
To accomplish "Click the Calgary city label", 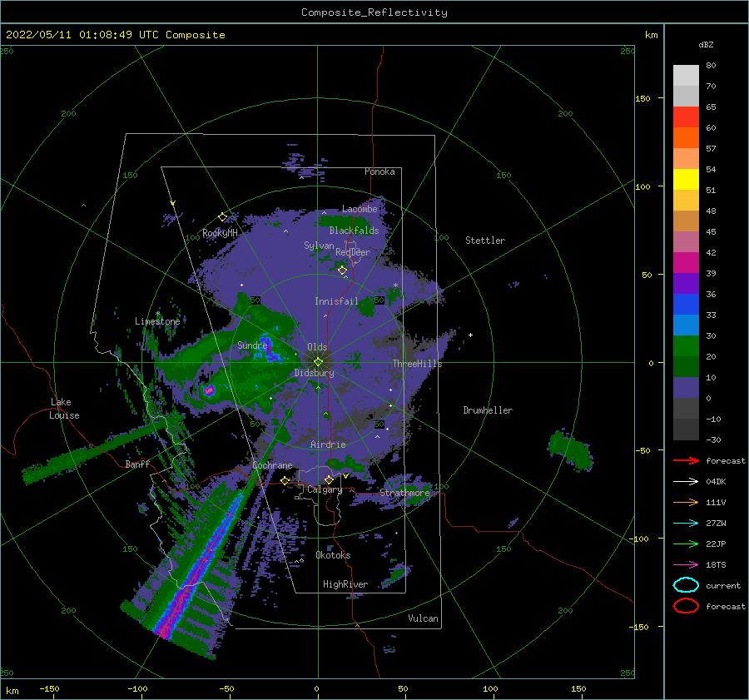I will point(325,489).
